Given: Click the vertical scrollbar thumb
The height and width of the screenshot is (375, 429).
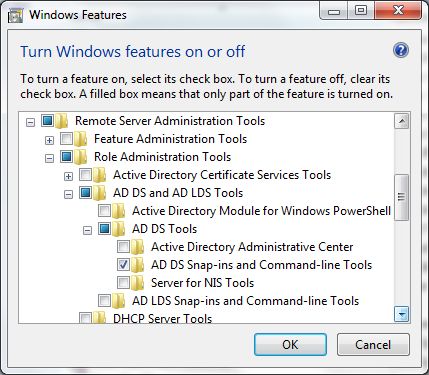Looking at the screenshot, I should (x=402, y=197).
